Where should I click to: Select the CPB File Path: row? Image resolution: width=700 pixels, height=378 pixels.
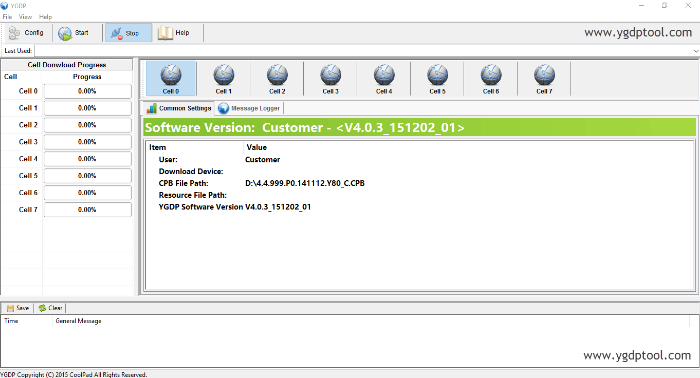[x=420, y=183]
